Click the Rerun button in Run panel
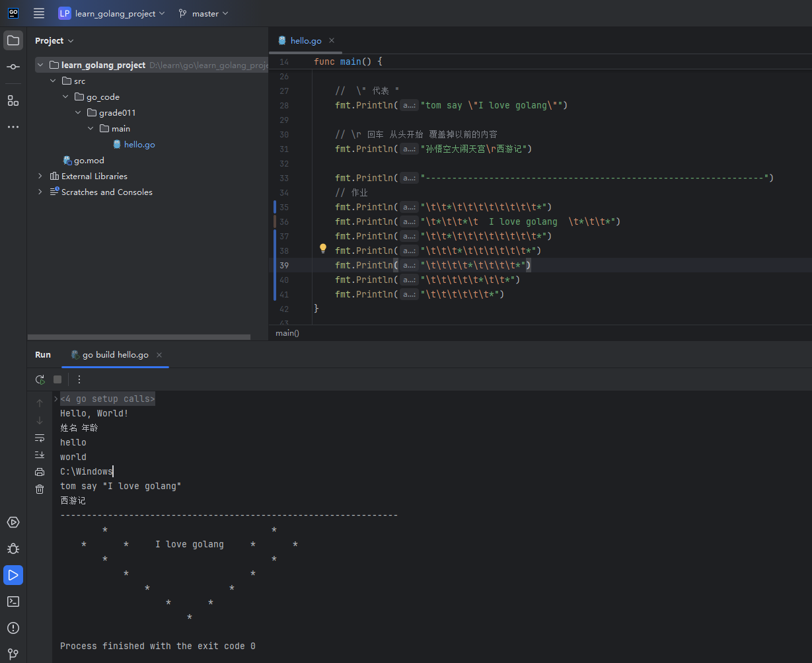 (x=40, y=379)
